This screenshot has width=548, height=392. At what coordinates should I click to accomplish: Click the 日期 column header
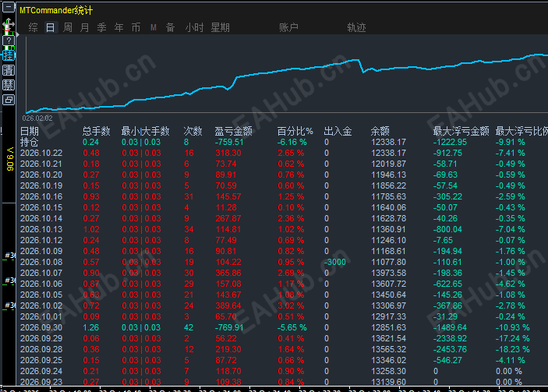pos(30,132)
